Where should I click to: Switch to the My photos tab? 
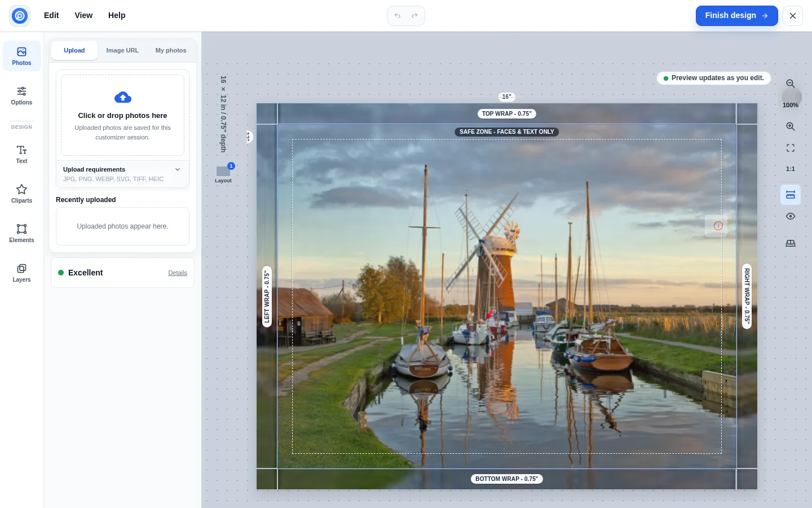click(x=171, y=50)
